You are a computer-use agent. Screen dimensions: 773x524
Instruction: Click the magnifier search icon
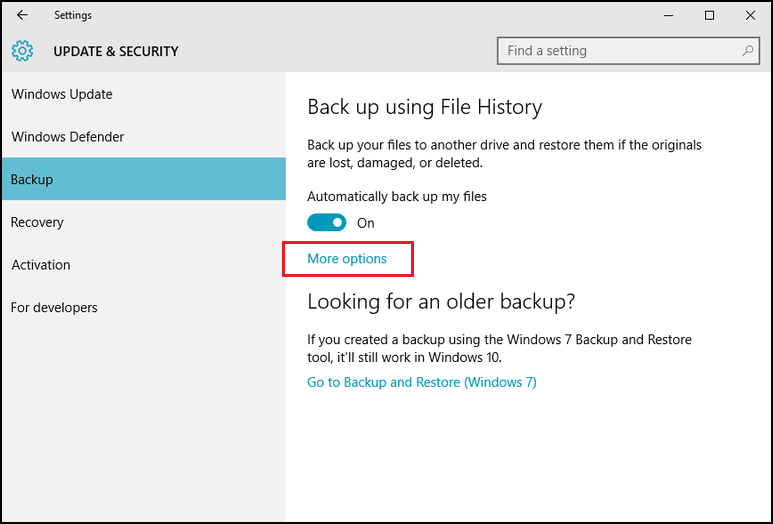click(748, 50)
